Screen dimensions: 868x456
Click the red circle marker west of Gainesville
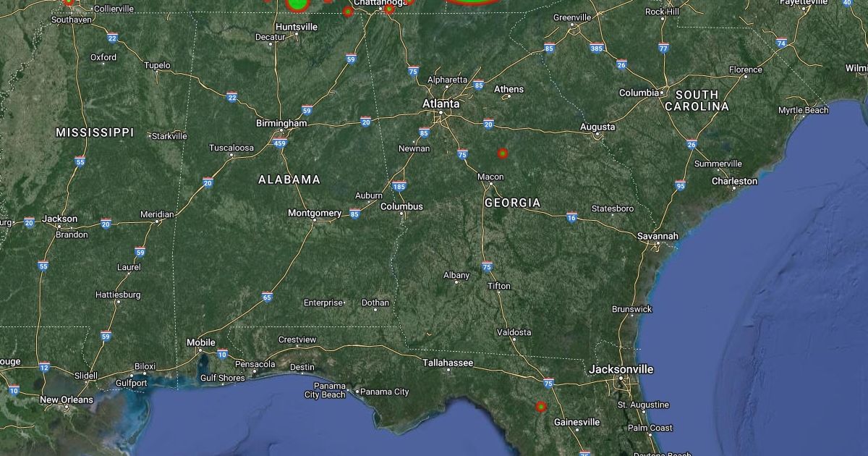point(540,407)
